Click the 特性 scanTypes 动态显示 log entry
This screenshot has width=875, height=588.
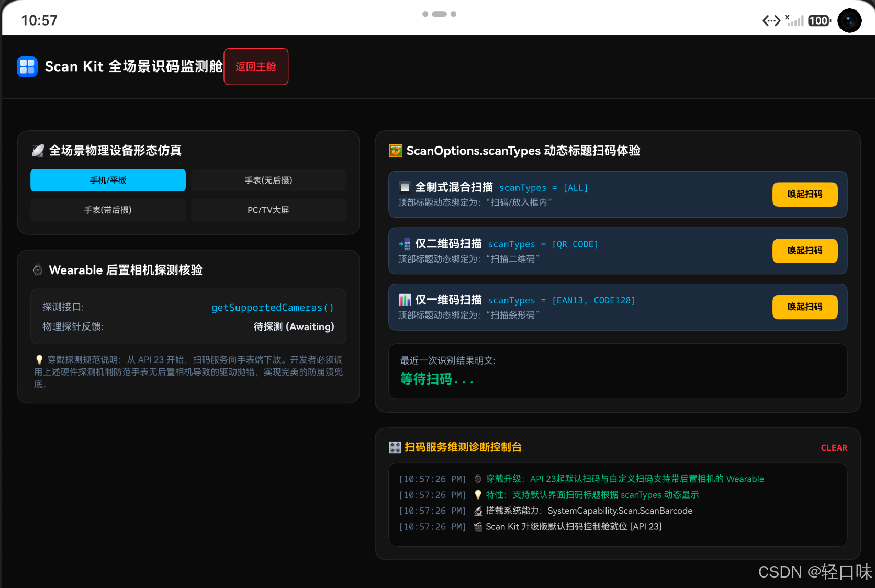592,495
